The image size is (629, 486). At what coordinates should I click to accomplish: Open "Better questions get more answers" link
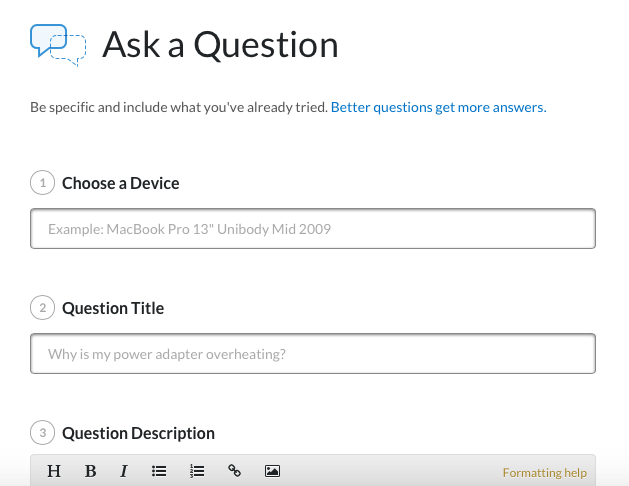tap(438, 107)
